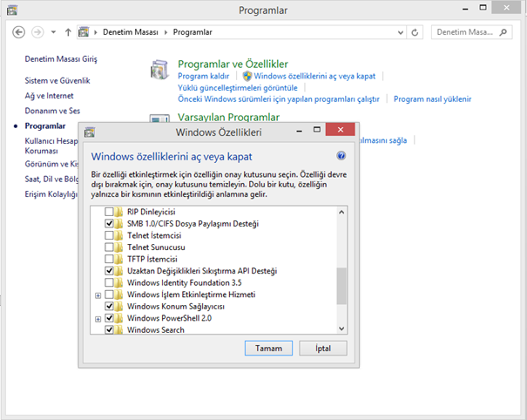
Task: Open the Saat, Dil ve Bölge link
Action: pos(51,180)
